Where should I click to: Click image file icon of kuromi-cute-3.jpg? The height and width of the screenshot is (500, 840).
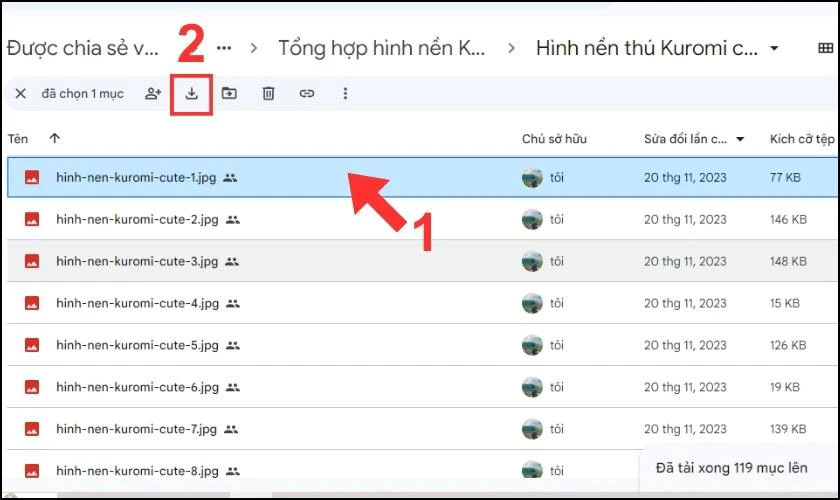pos(32,261)
